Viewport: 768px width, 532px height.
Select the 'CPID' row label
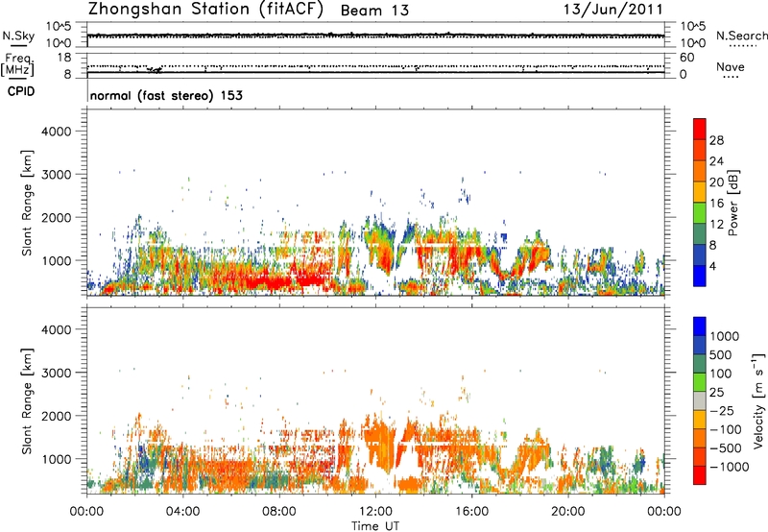tap(21, 91)
